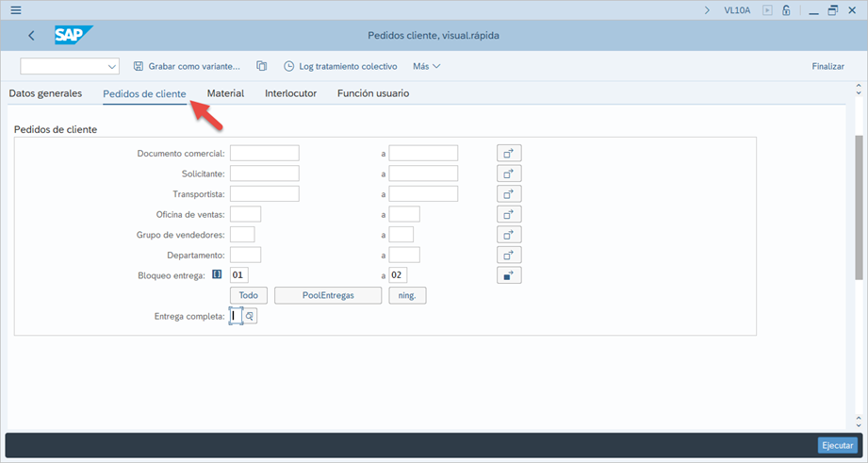Switch to the Material tab
The height and width of the screenshot is (463, 868).
(x=225, y=93)
